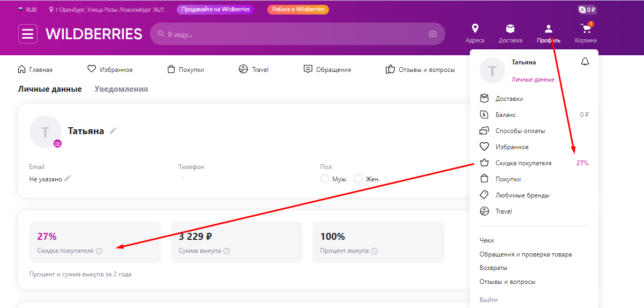Screen dimensions: 644x308
Task: Click the search field "Я ищу..."
Action: pos(297,34)
